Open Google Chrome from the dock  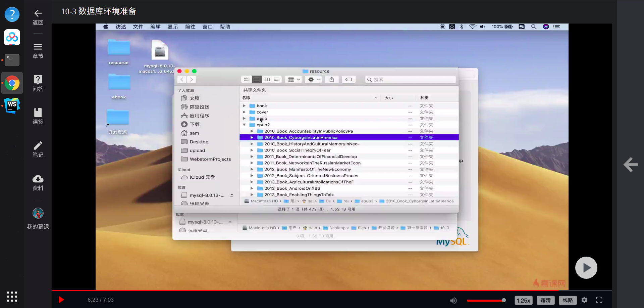(12, 83)
